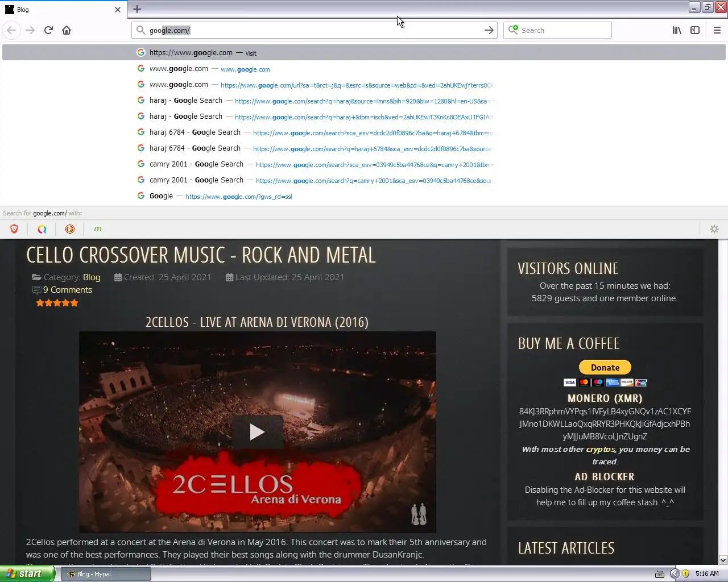Select the first haraj 6784 - Google Search suggestion

(x=364, y=132)
